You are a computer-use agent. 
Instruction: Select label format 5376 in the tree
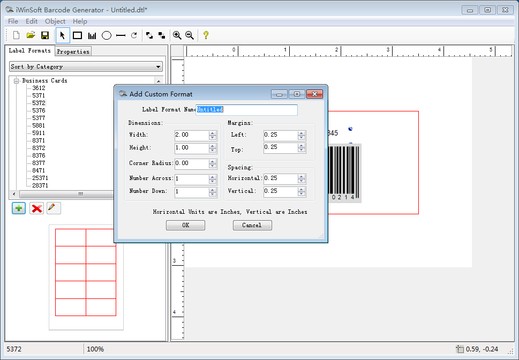coord(39,110)
